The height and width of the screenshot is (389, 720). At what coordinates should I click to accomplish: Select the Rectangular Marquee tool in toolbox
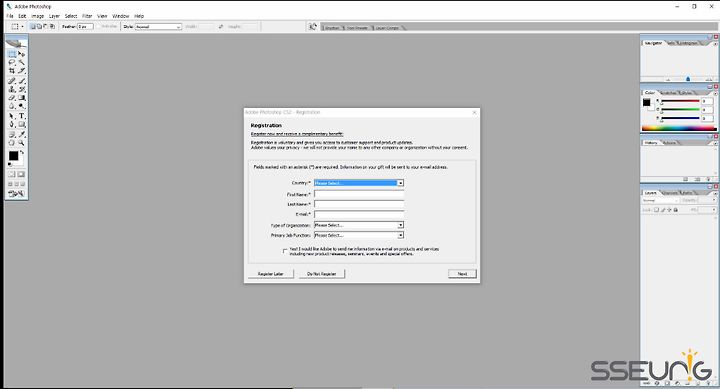pos(12,54)
